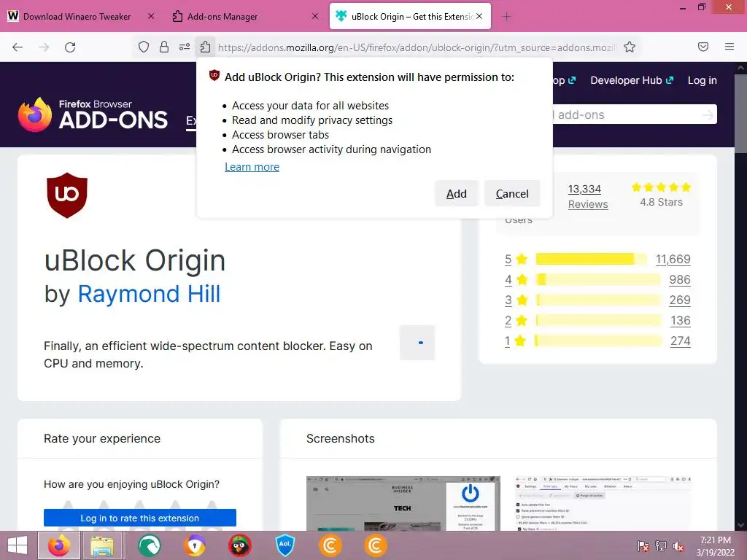
Task: Save page to Pocket
Action: click(x=703, y=47)
